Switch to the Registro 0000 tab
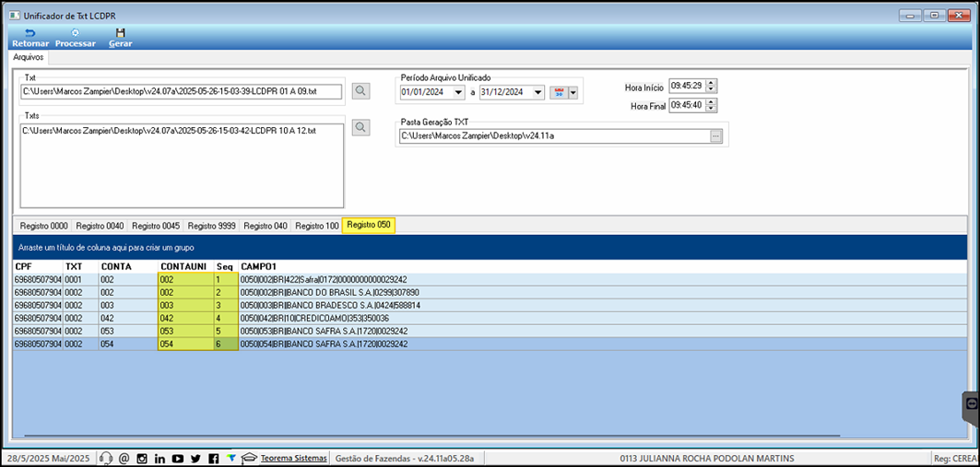The width and height of the screenshot is (980, 467). pyautogui.click(x=42, y=226)
